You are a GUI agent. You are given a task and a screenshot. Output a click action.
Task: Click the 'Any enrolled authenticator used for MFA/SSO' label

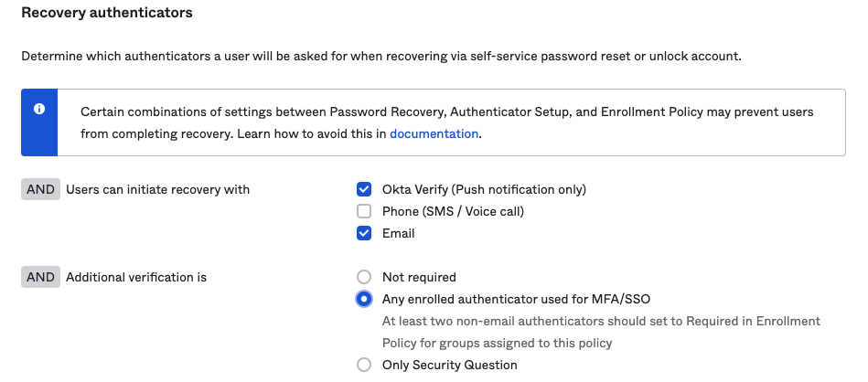516,299
